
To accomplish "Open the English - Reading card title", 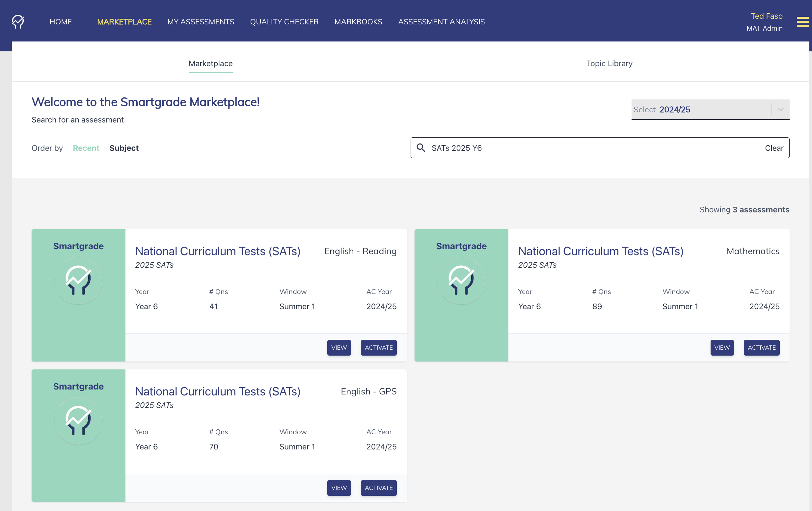I will tap(218, 251).
